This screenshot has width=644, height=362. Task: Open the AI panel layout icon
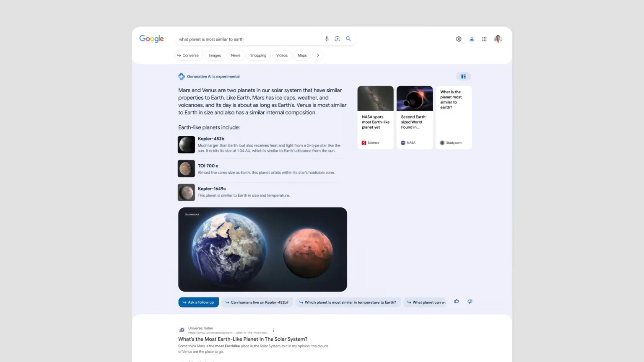tap(463, 76)
